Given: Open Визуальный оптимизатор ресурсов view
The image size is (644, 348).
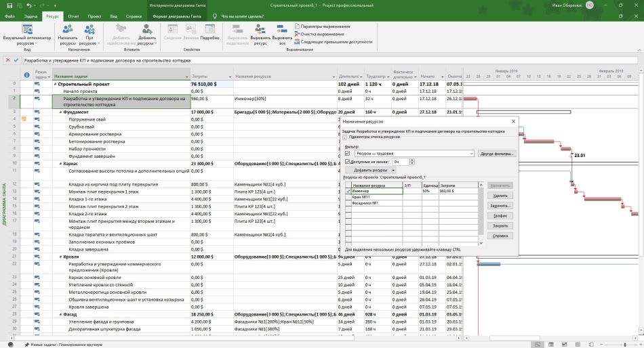Looking at the screenshot, I should point(26,35).
